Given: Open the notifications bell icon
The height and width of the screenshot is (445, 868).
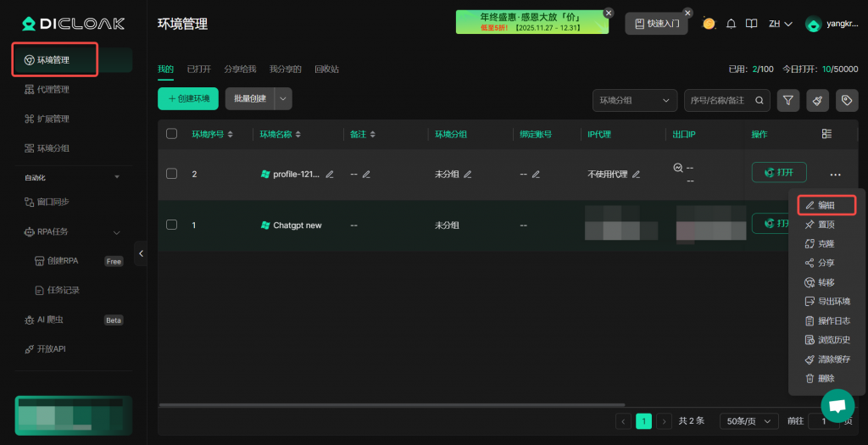Looking at the screenshot, I should (x=731, y=24).
